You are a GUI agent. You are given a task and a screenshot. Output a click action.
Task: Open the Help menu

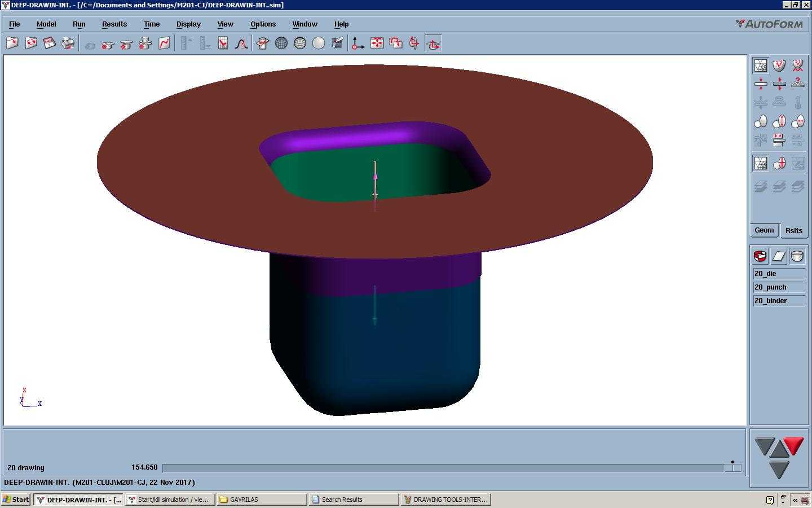(341, 24)
